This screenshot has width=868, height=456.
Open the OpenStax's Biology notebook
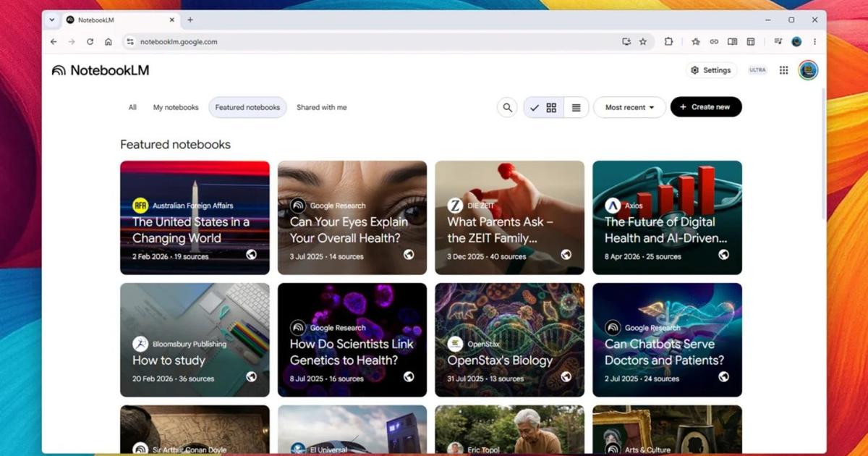coord(509,339)
